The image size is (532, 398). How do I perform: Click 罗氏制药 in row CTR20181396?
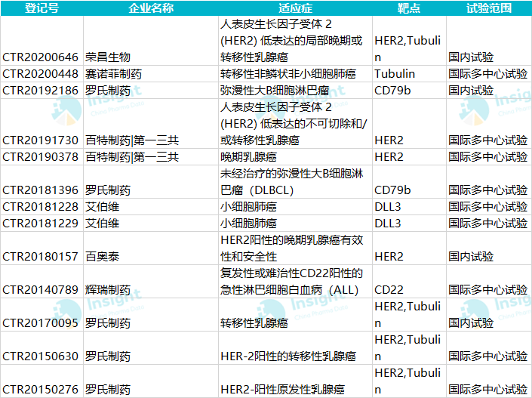[x=108, y=190]
